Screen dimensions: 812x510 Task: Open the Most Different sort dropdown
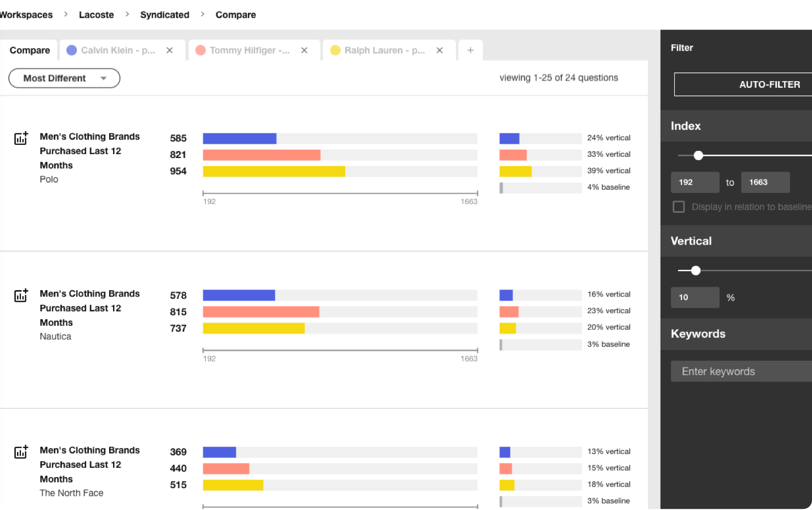(x=64, y=78)
